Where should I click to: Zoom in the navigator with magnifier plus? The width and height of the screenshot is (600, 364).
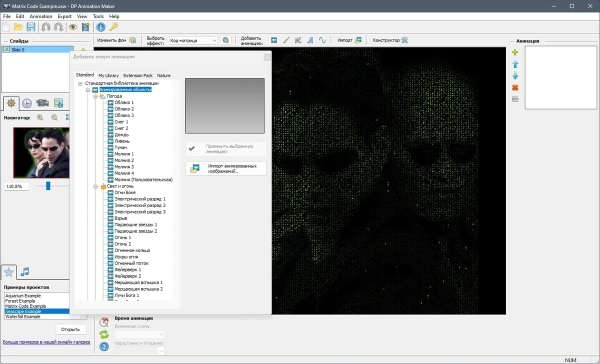[x=40, y=117]
